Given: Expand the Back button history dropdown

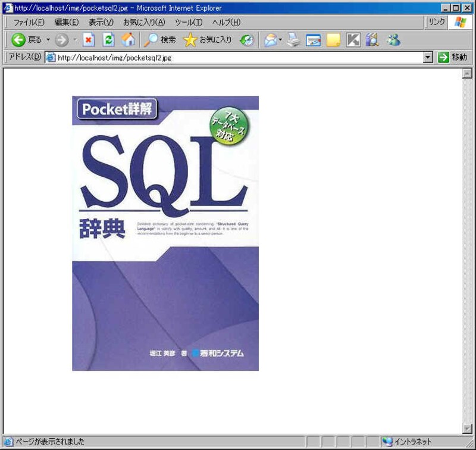Looking at the screenshot, I should point(48,40).
